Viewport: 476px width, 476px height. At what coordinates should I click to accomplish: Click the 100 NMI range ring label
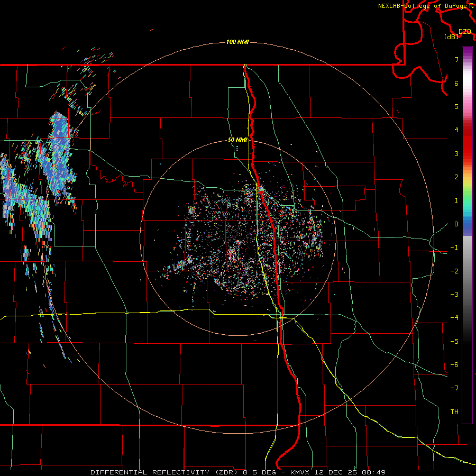[x=237, y=42]
